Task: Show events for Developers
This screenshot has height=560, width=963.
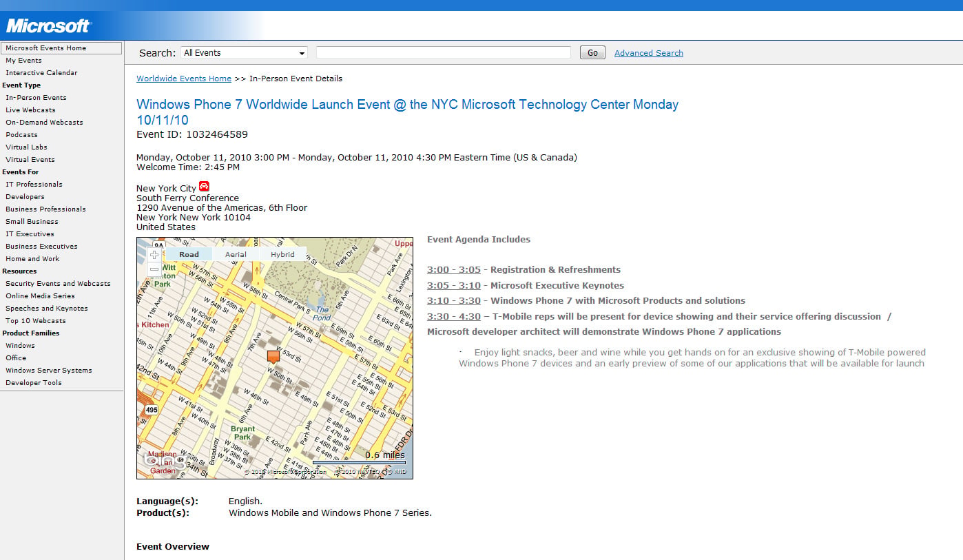Action: click(x=25, y=197)
